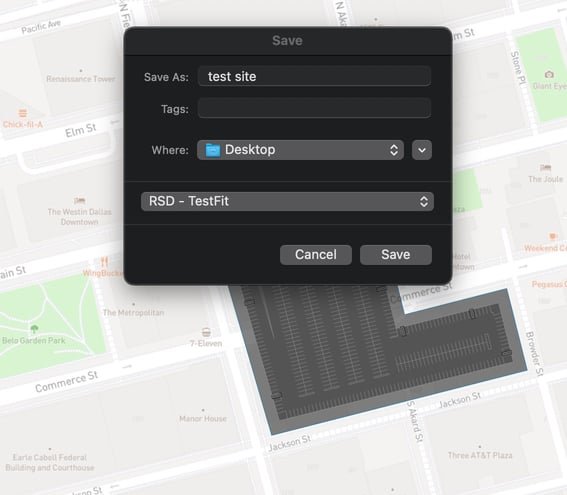Click the Belo Garden Park tree marker
Image resolution: width=567 pixels, height=495 pixels.
[34, 329]
